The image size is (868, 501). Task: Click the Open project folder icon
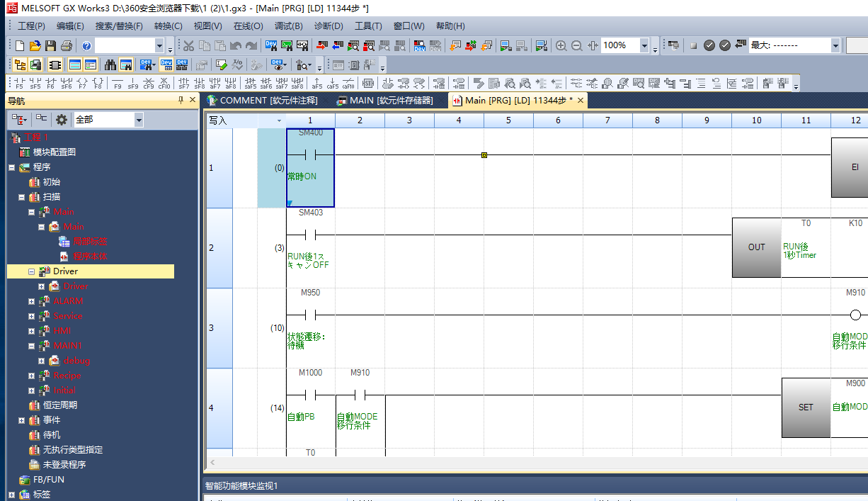(x=35, y=46)
